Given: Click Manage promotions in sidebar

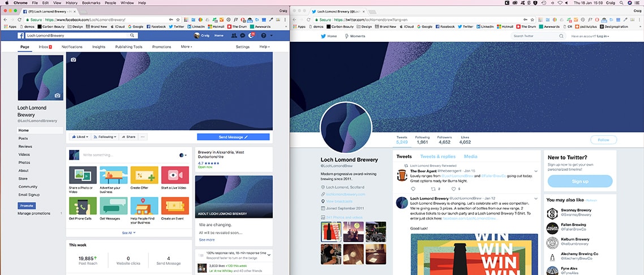Looking at the screenshot, I should coord(34,213).
